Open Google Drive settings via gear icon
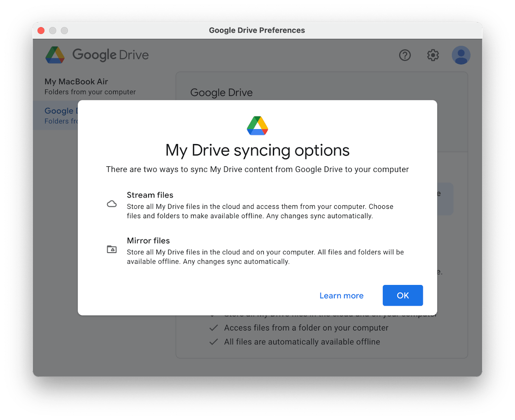Image resolution: width=515 pixels, height=420 pixels. tap(433, 55)
